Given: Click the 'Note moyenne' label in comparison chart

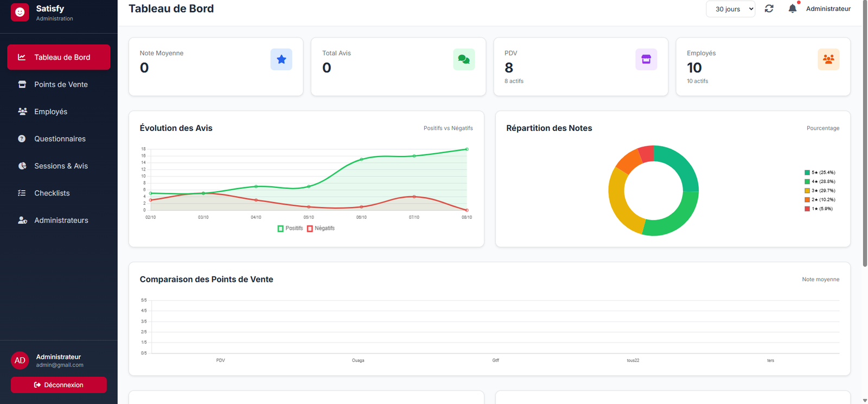Looking at the screenshot, I should click(x=820, y=280).
